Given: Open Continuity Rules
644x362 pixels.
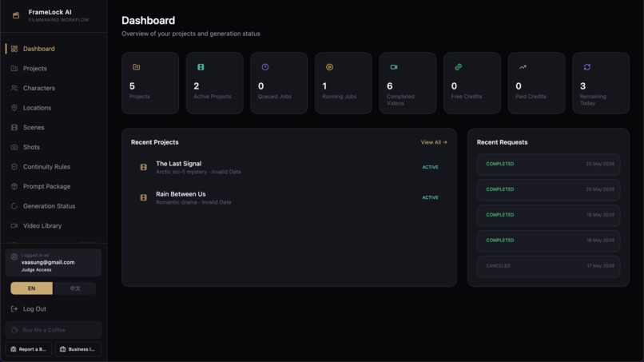Looking at the screenshot, I should pos(54,167).
